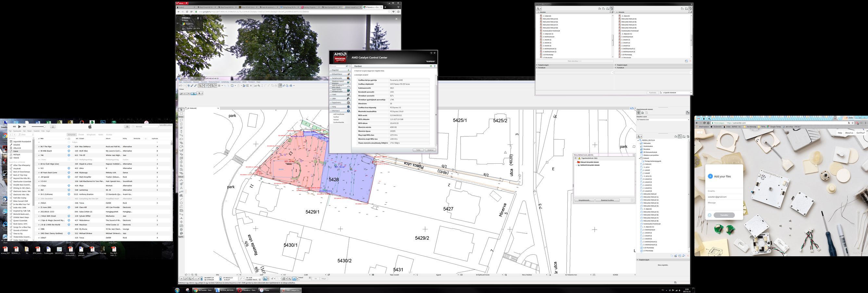Toggle the ArchiCAD grid snap icon
This screenshot has width=868, height=293.
tap(220, 86)
